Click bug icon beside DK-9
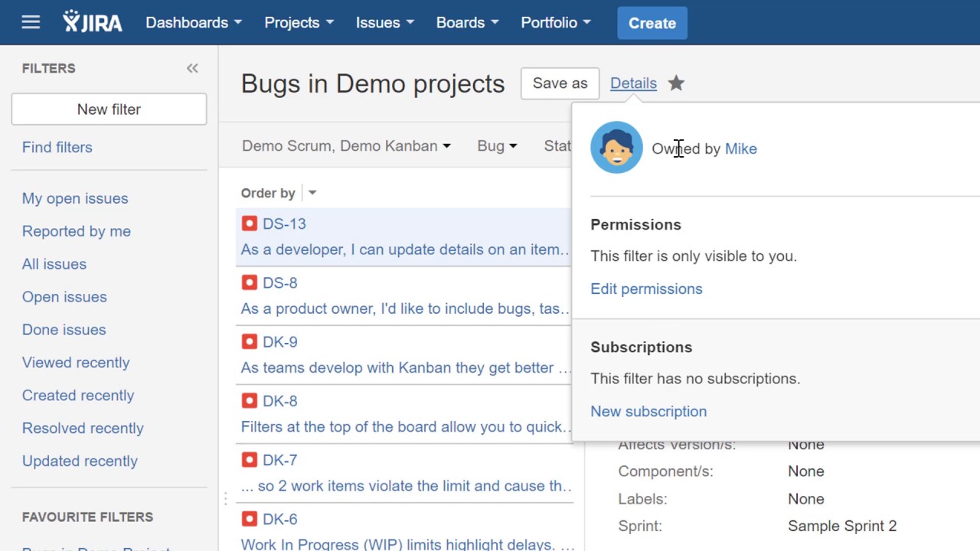Screen dimensions: 980x551 249,341
